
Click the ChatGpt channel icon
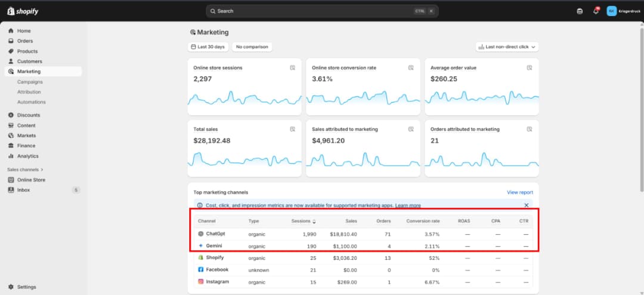click(201, 233)
